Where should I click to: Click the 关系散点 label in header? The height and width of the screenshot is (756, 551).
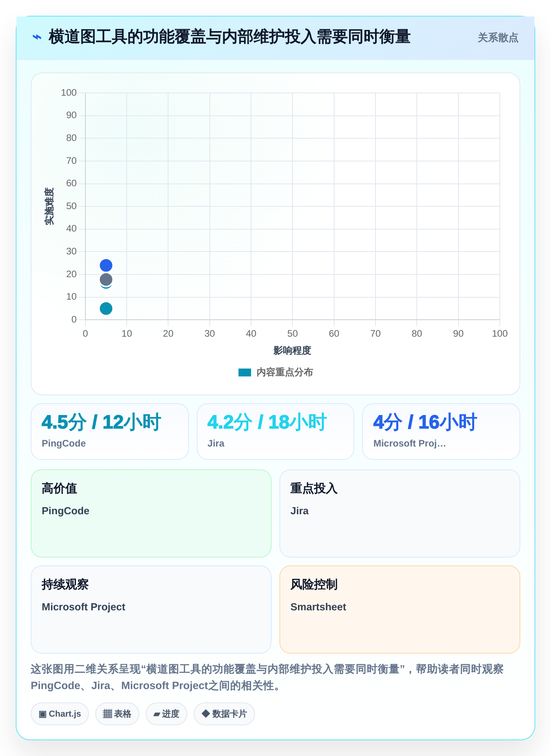[498, 38]
